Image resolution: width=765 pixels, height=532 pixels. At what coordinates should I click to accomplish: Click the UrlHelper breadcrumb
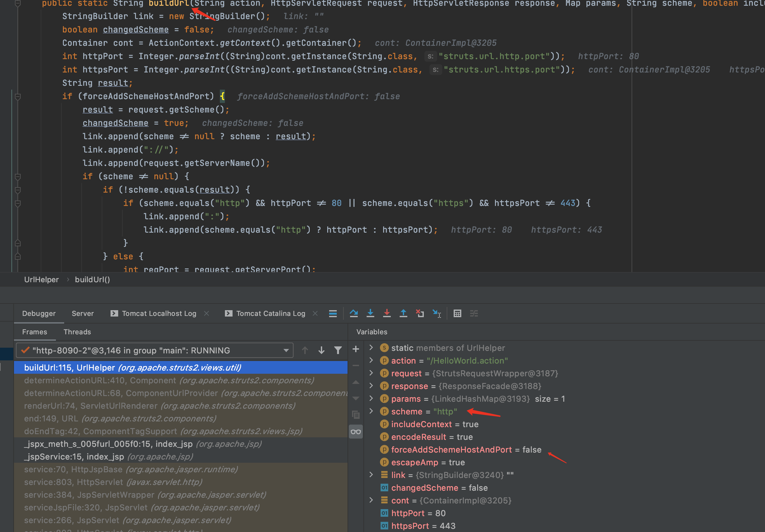pyautogui.click(x=41, y=279)
